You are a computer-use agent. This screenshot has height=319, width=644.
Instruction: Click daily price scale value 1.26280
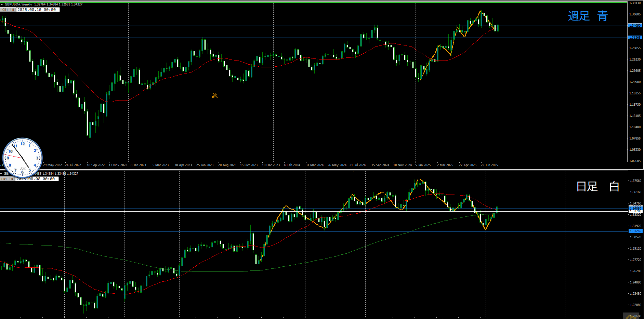[x=635, y=271]
